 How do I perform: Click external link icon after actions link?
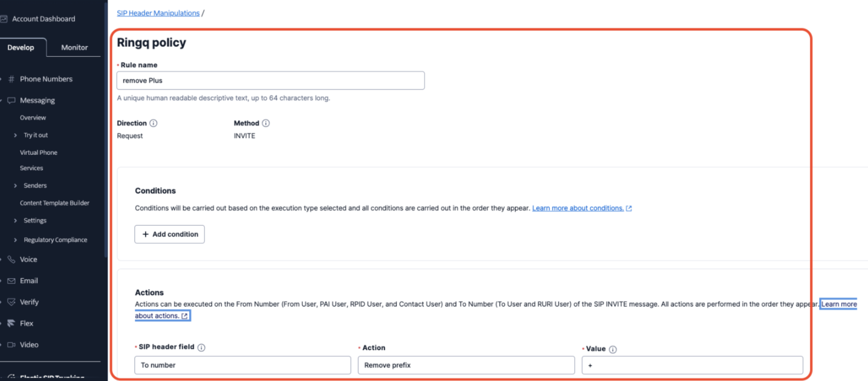(185, 316)
